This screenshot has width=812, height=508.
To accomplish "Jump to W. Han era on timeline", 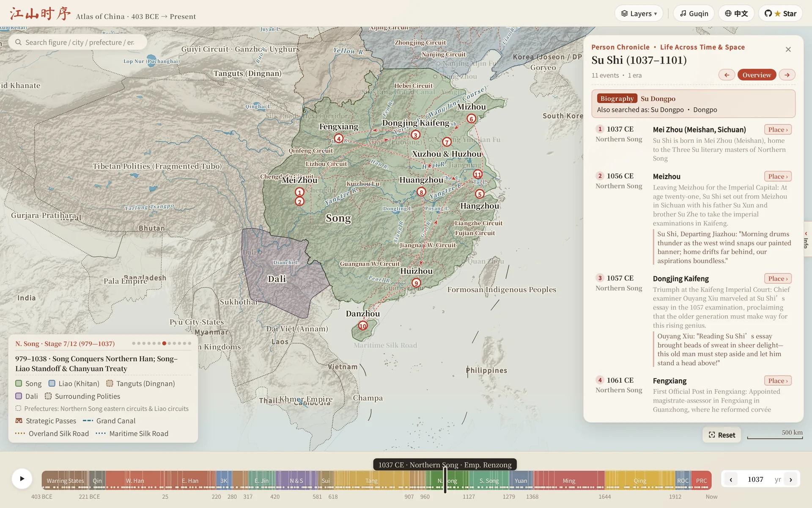I will tap(135, 480).
